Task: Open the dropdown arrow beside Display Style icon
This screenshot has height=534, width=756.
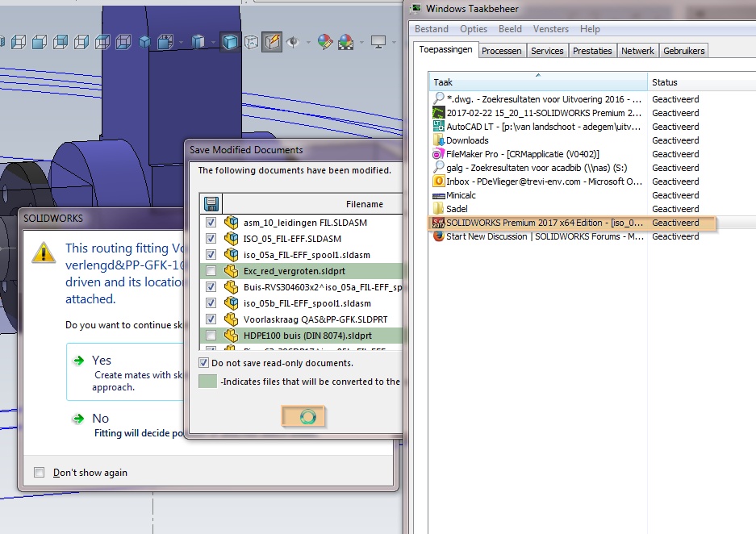Action: click(213, 43)
